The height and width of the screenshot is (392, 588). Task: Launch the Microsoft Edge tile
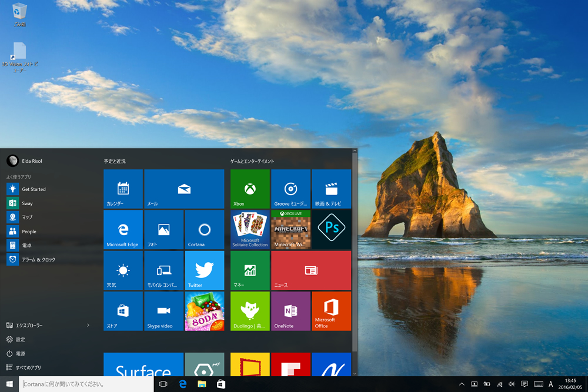(x=123, y=230)
